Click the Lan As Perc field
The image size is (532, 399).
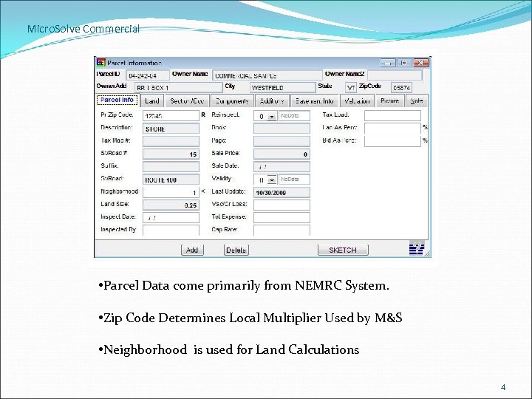392,129
